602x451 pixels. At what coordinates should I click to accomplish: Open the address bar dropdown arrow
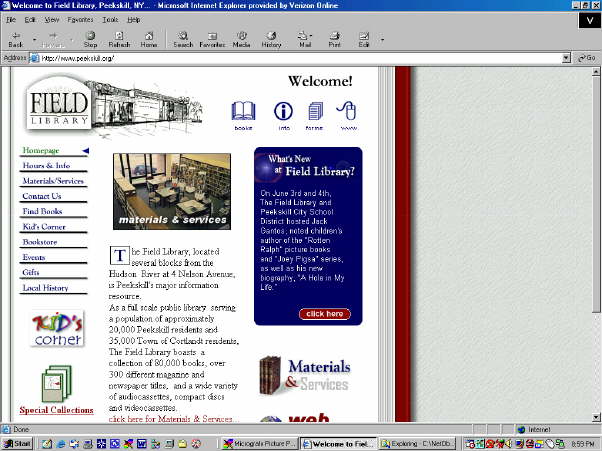tap(566, 58)
